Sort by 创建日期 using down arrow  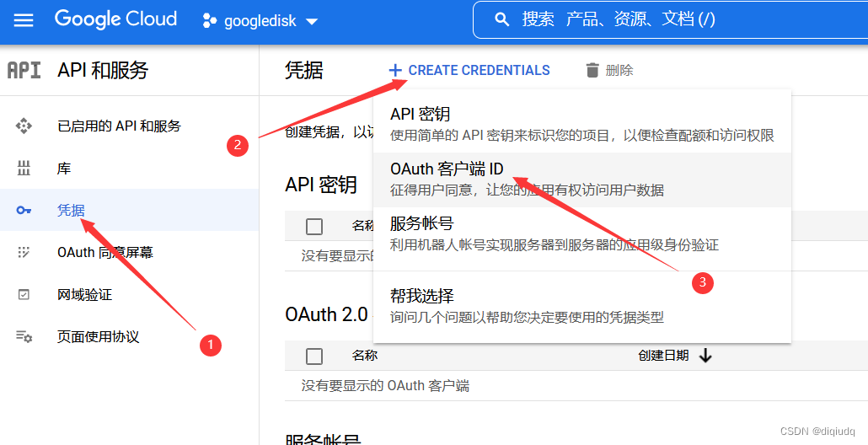705,356
